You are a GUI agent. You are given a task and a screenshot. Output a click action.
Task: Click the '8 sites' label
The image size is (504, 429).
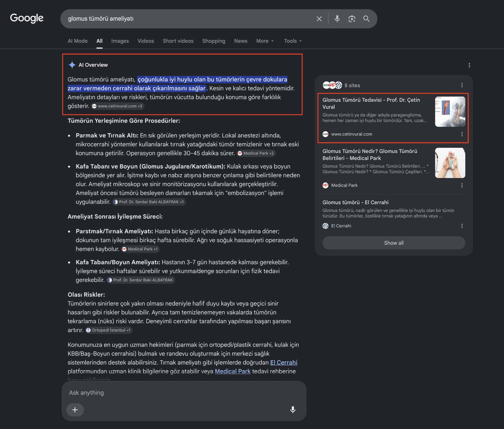tap(352, 85)
